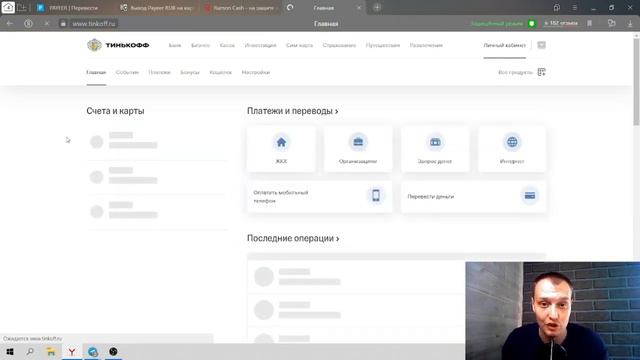Viewport: 640px width, 360px height.
Task: Click the Счета и карты heading
Action: pos(115,111)
